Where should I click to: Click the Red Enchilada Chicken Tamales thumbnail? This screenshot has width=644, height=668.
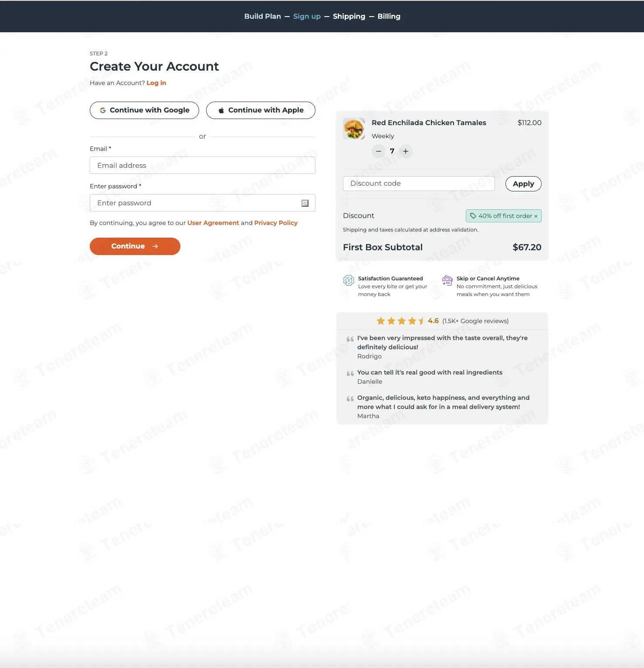click(x=354, y=129)
